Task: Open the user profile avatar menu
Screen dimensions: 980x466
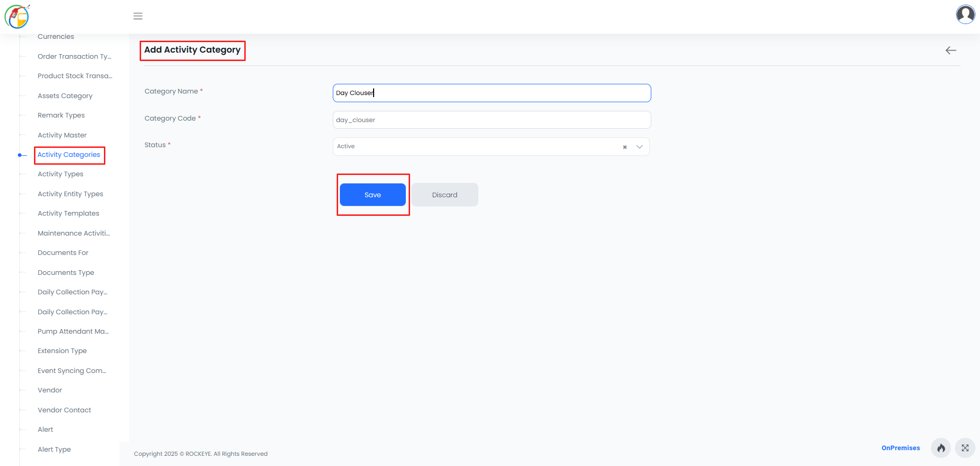Action: coord(965,14)
